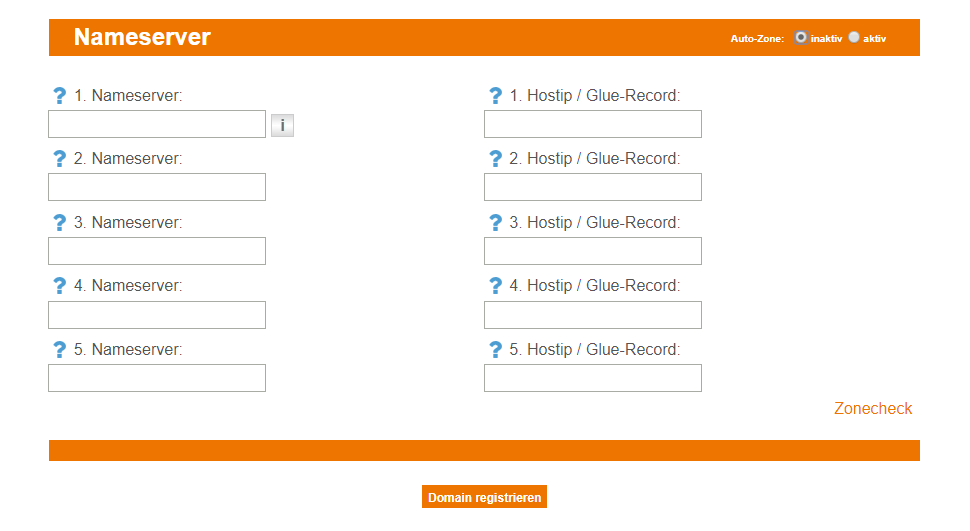
Task: Open help for 4. Hostip / Glue-Record
Action: 495,286
